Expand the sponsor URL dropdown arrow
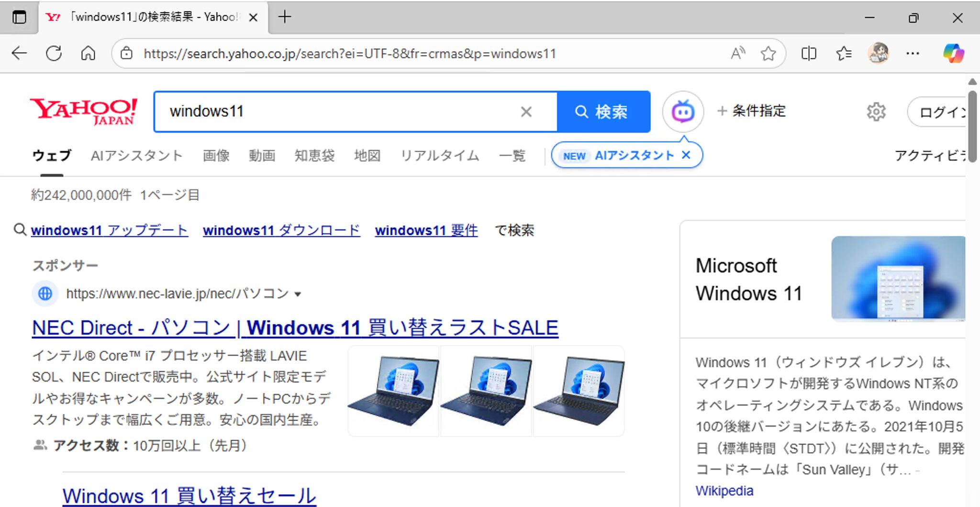This screenshot has width=980, height=507. click(x=298, y=294)
